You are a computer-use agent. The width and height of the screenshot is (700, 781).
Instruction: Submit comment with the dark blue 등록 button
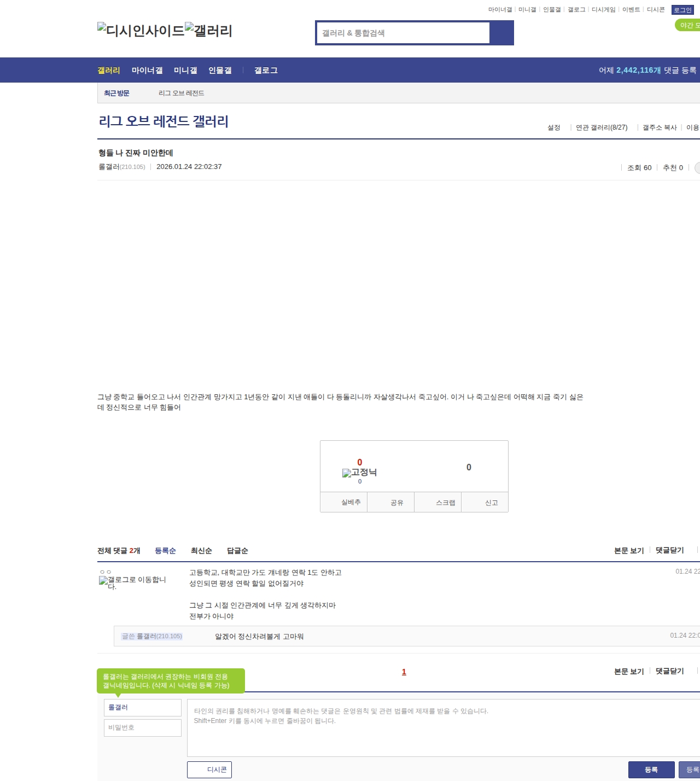coord(651,770)
